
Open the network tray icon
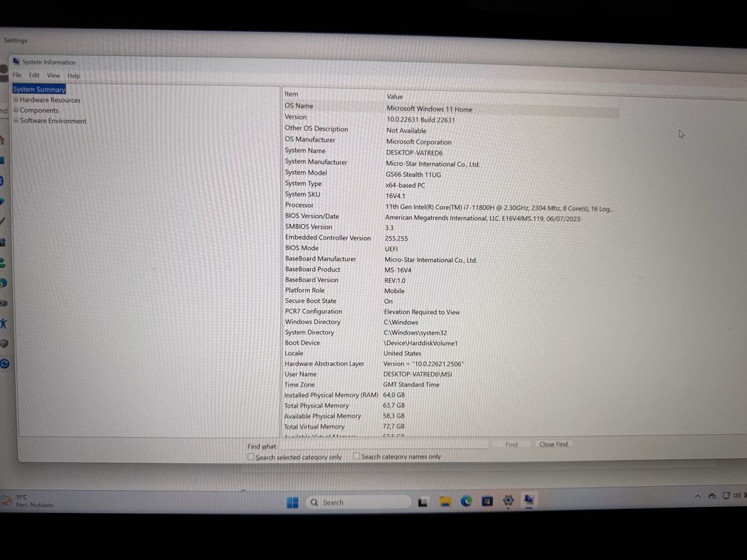click(x=726, y=496)
